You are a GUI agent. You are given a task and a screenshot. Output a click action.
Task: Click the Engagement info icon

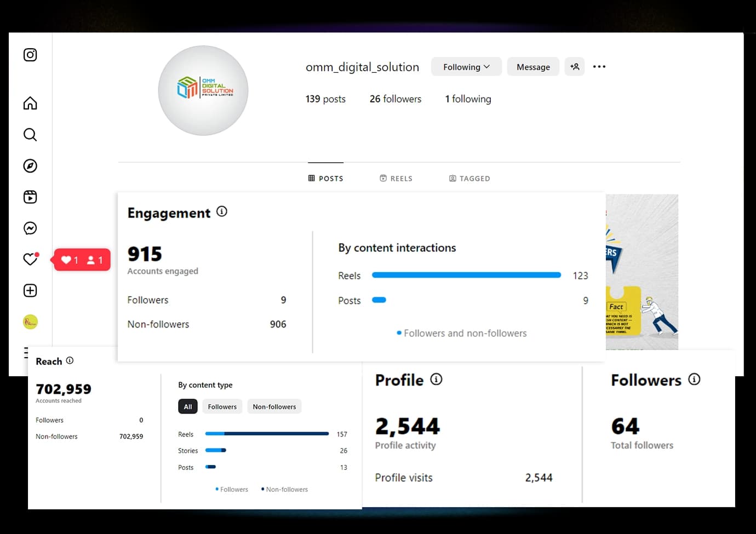click(222, 211)
